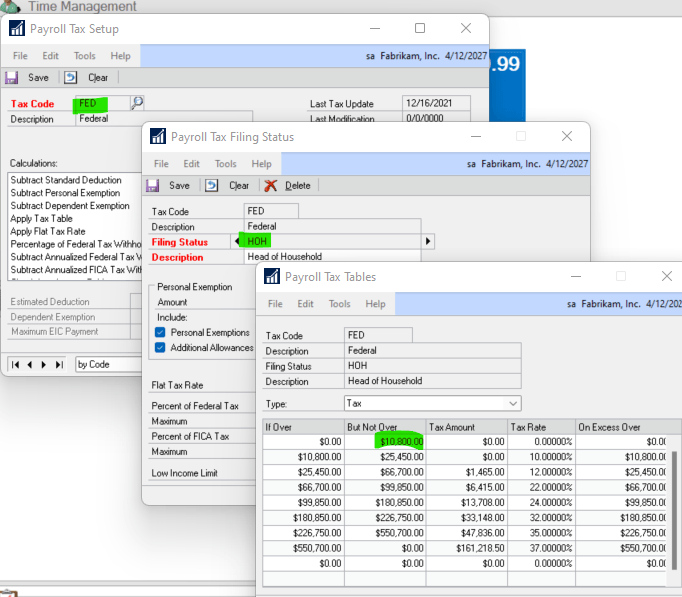This screenshot has width=682, height=597.
Task: Open File menu in Payroll Tax Filing Status
Action: [161, 163]
